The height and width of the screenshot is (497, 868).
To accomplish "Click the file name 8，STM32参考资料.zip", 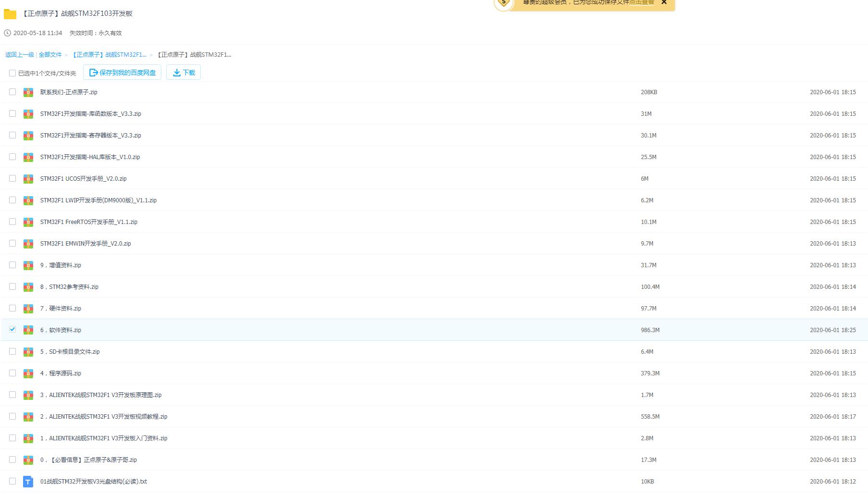I will 69,287.
